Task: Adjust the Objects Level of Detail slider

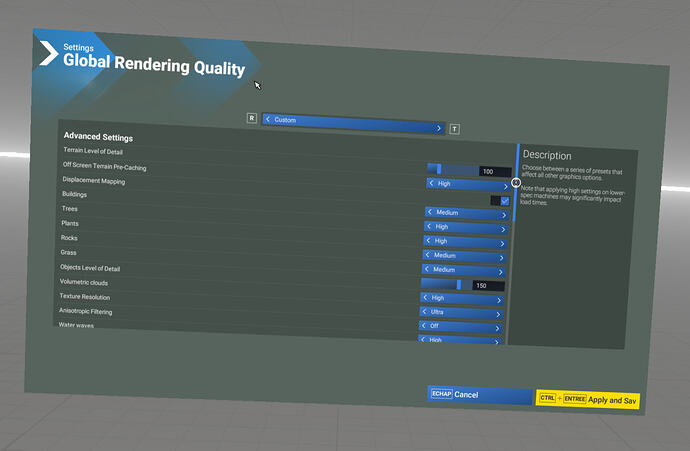Action: [x=446, y=284]
